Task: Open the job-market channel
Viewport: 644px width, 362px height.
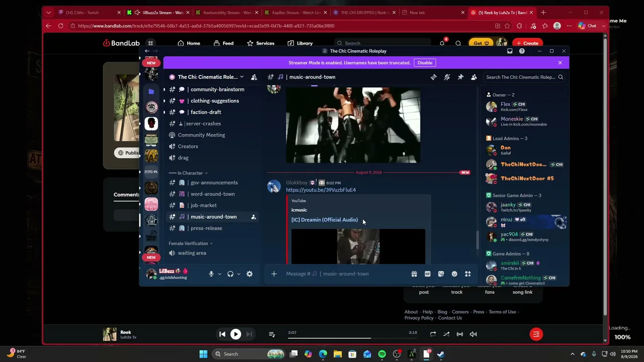Action: click(x=212, y=205)
